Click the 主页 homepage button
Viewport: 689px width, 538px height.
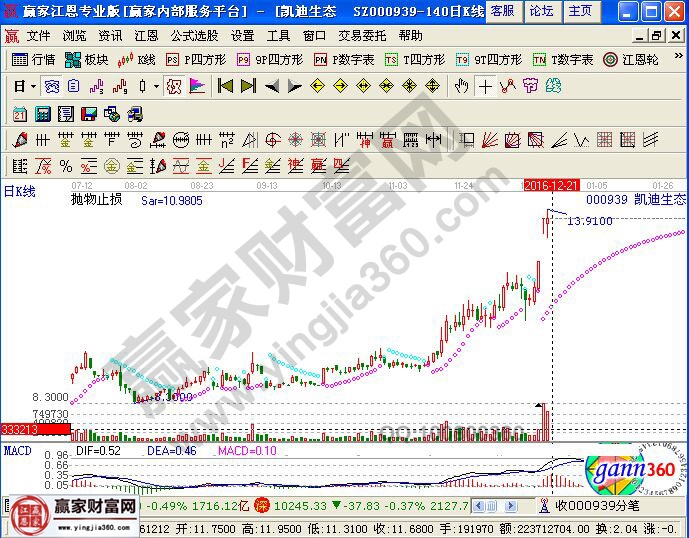point(580,11)
